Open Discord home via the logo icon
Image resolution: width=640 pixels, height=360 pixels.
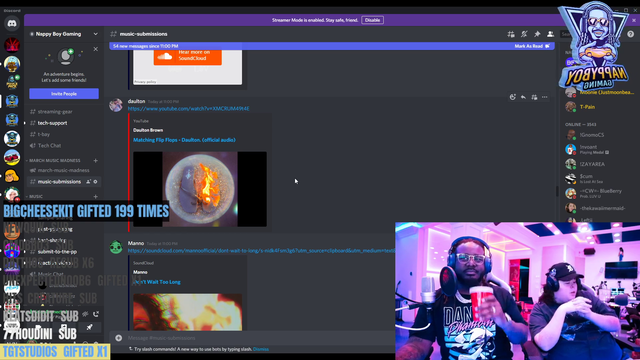click(12, 24)
